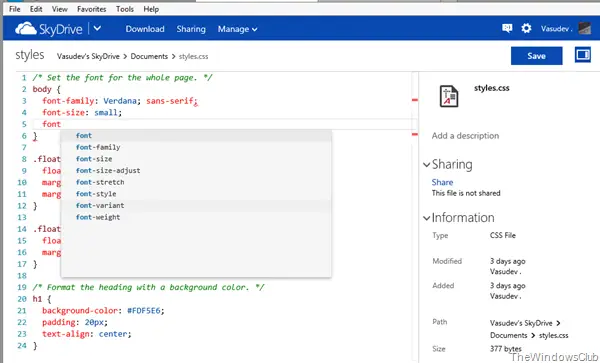Viewport: 600px width, 363px height.
Task: Click the body selector on line 2
Action: 42,90
